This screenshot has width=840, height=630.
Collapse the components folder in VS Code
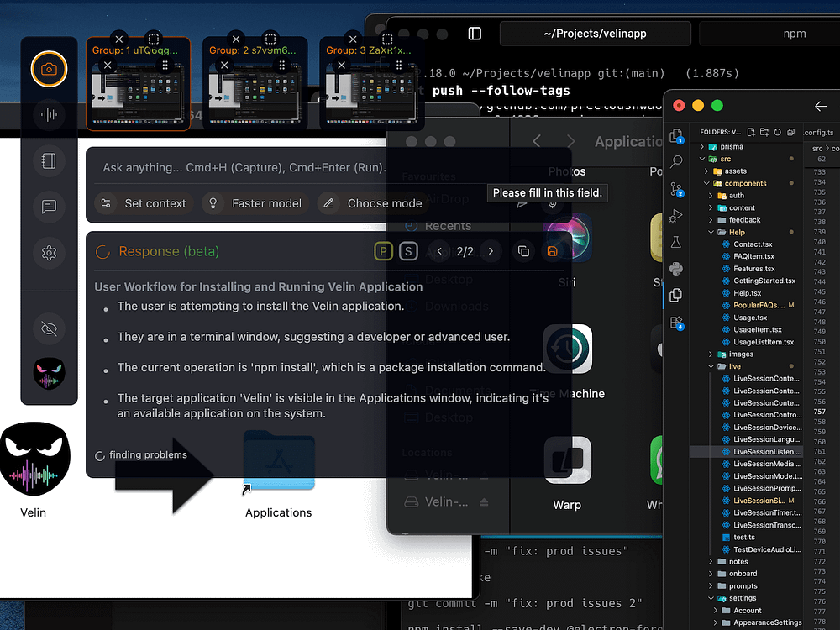[746, 184]
